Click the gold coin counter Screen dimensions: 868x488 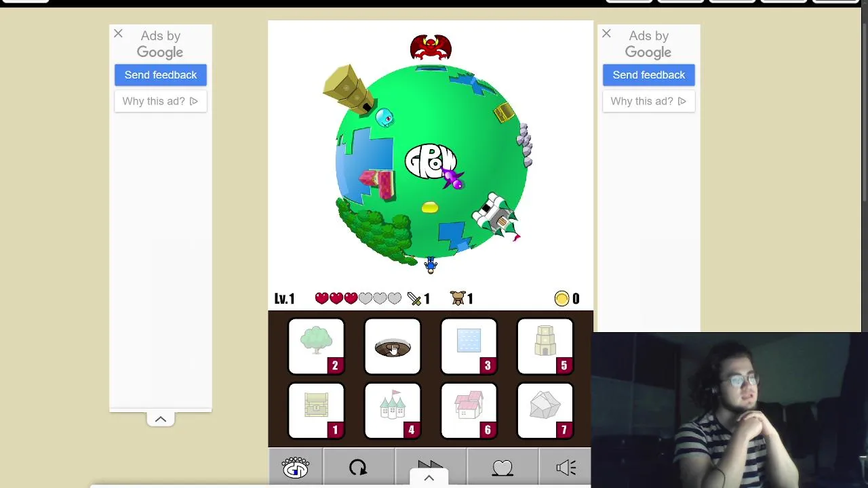(x=567, y=298)
